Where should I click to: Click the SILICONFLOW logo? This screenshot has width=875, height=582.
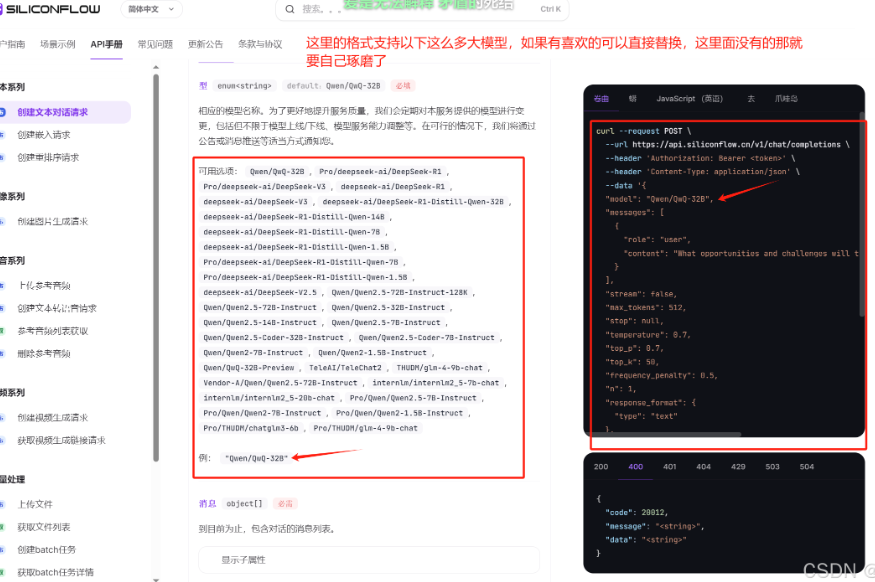(x=51, y=9)
